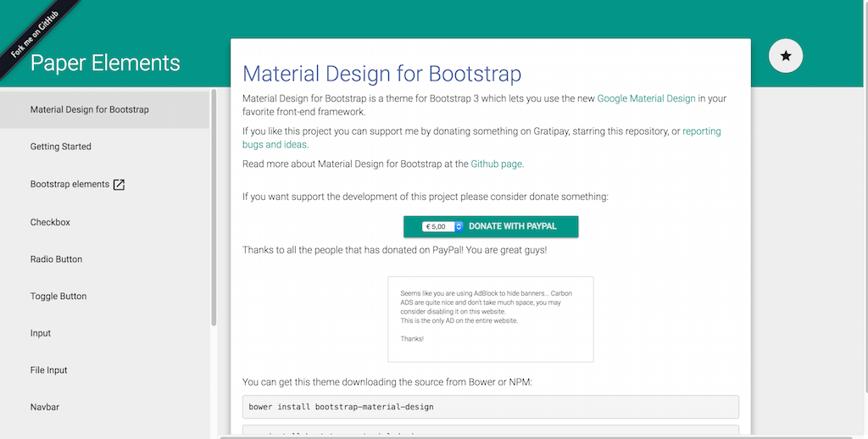Image resolution: width=868 pixels, height=439 pixels.
Task: Jump to the Navbar section
Action: click(x=45, y=408)
